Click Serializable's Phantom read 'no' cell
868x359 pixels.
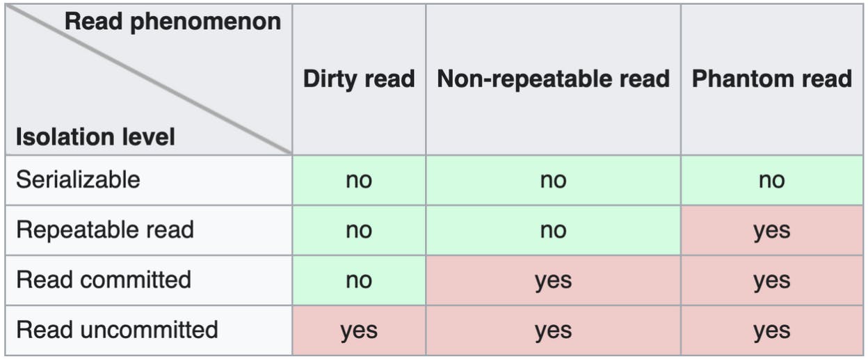[x=771, y=180]
